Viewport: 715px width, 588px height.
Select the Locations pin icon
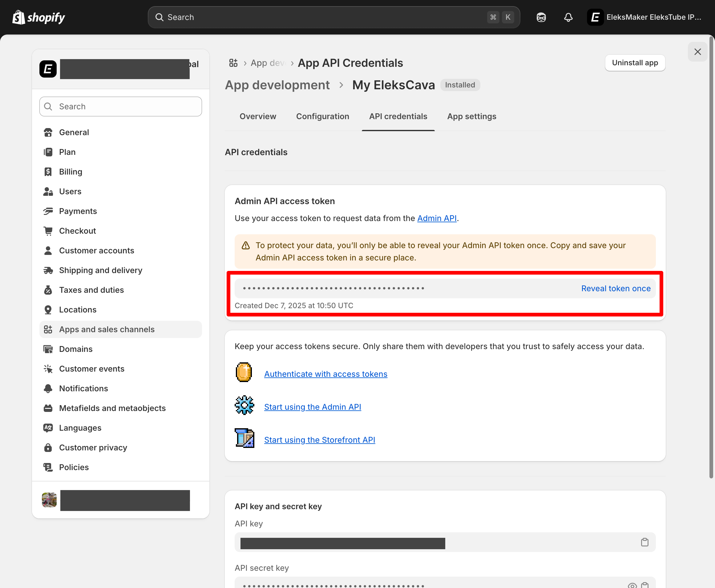pyautogui.click(x=48, y=309)
